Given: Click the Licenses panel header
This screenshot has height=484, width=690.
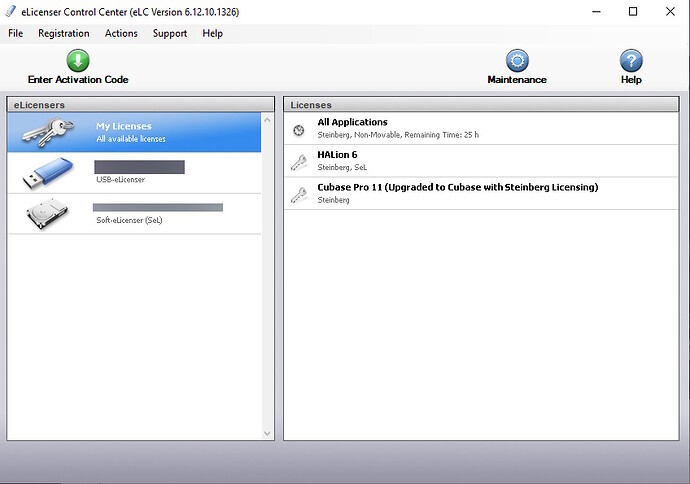Looking at the screenshot, I should pyautogui.click(x=481, y=105).
